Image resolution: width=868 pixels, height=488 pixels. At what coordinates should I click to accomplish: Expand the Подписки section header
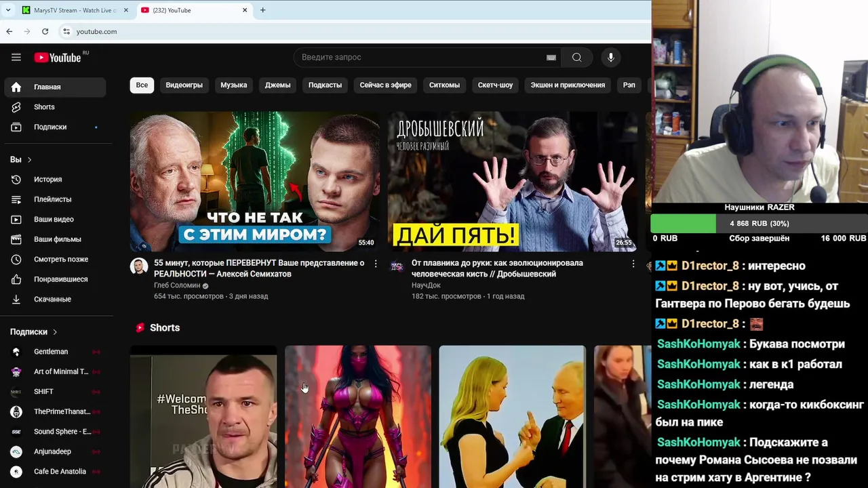tap(34, 332)
